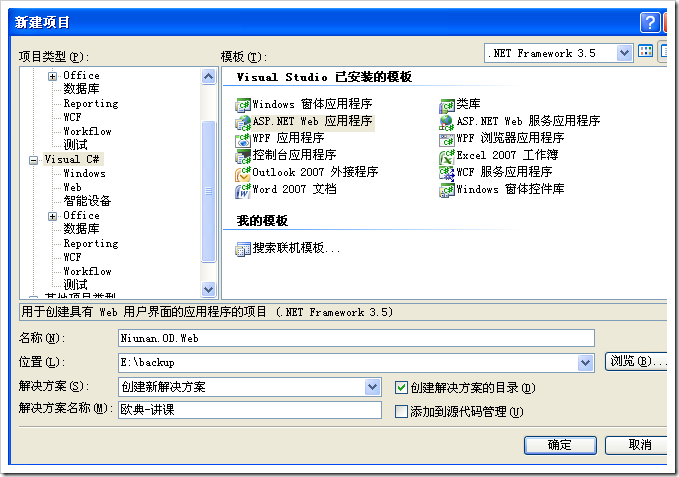The height and width of the screenshot is (477, 679).
Task: Select WPF 浏览器应用程序 template icon
Action: [x=447, y=139]
